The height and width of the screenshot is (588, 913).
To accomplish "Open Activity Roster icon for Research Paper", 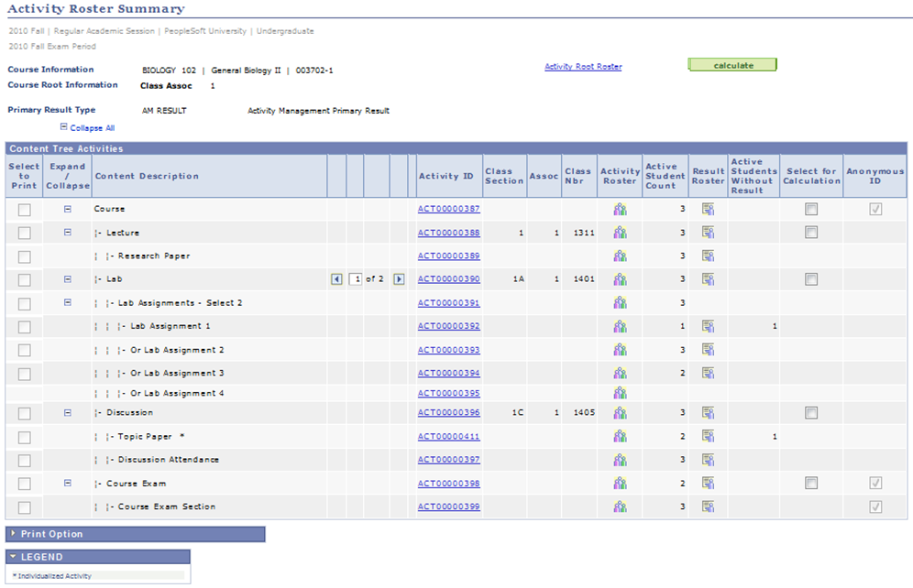I will (x=620, y=256).
